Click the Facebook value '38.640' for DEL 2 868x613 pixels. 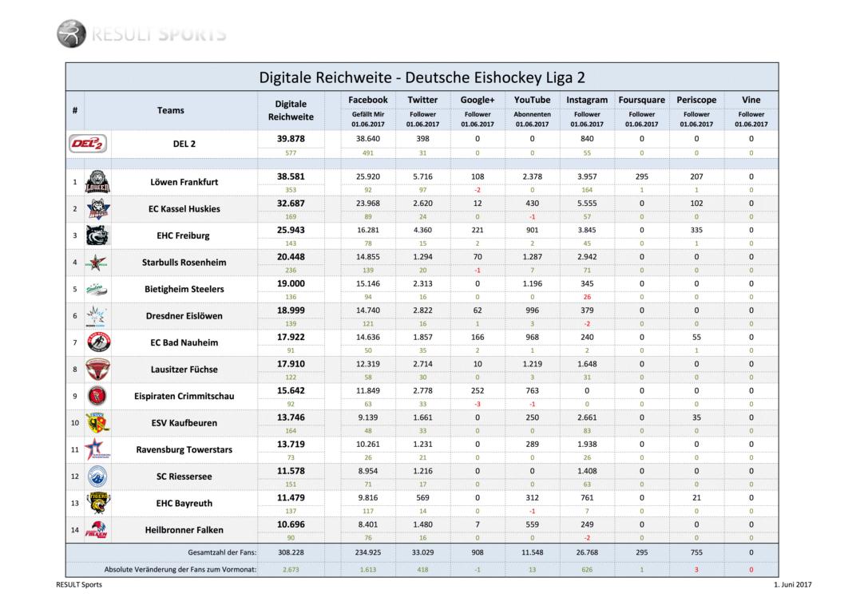tap(368, 139)
